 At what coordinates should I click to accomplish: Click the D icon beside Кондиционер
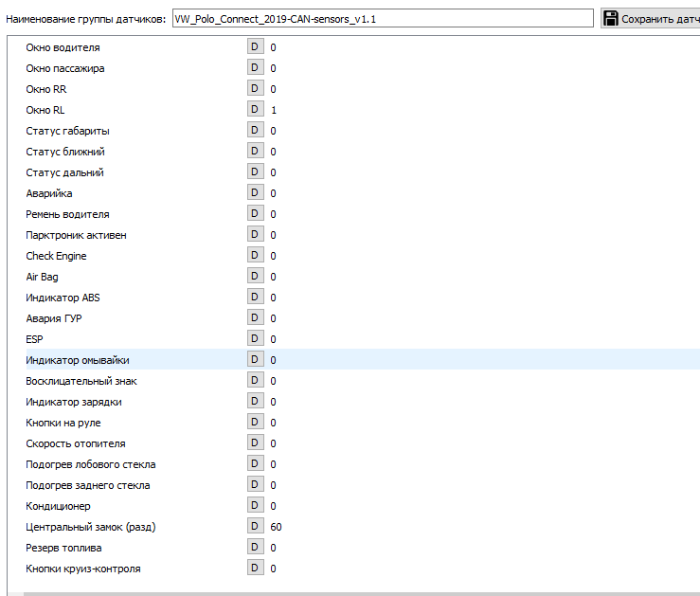254,505
